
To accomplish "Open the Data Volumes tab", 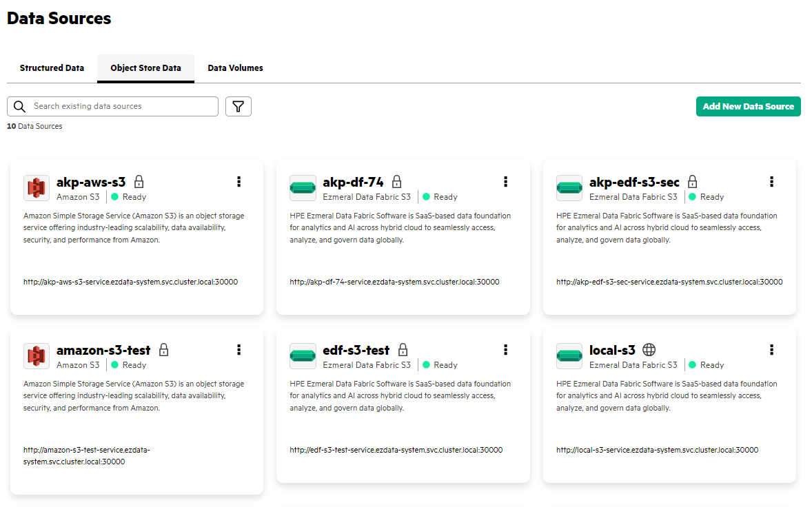I will [x=234, y=68].
